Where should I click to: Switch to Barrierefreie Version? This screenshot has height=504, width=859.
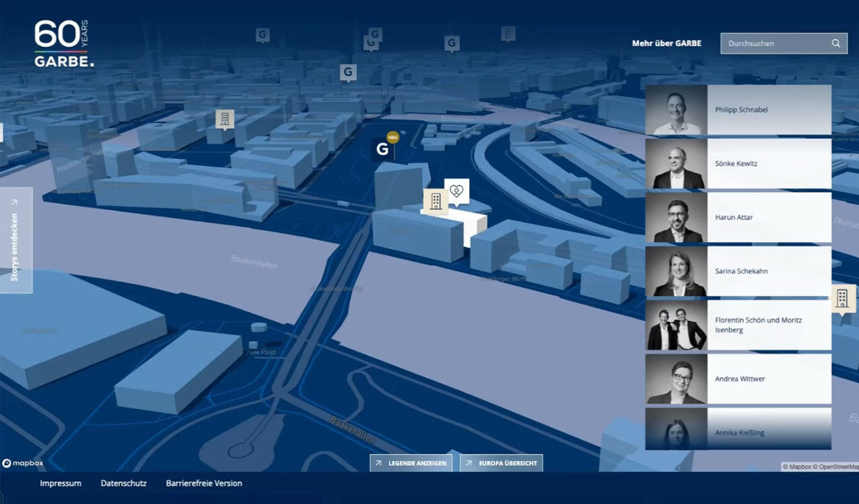tap(204, 483)
